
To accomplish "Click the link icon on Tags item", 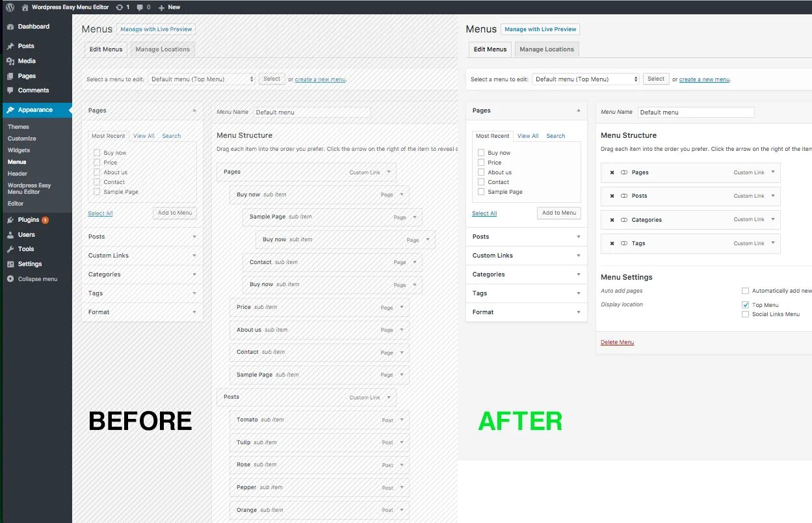I will click(624, 243).
